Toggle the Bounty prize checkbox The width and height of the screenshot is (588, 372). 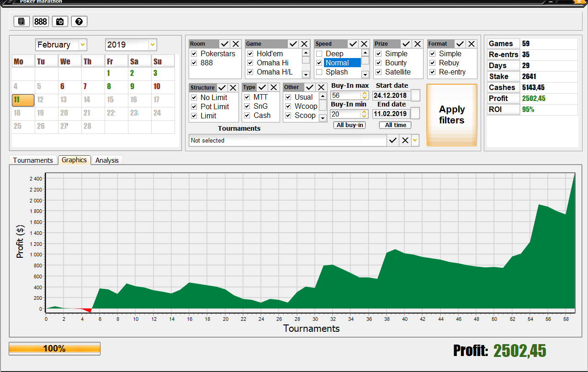pos(379,63)
